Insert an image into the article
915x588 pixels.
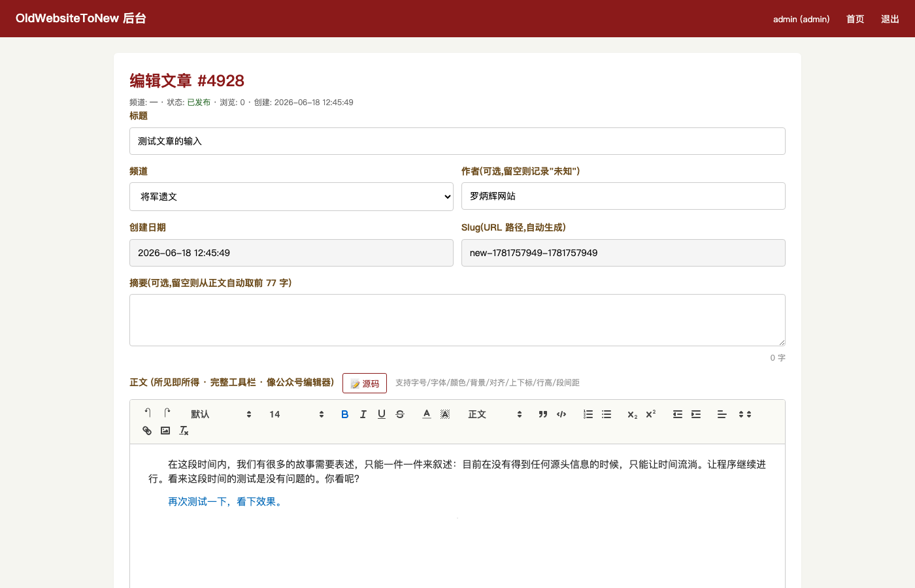[x=165, y=431]
